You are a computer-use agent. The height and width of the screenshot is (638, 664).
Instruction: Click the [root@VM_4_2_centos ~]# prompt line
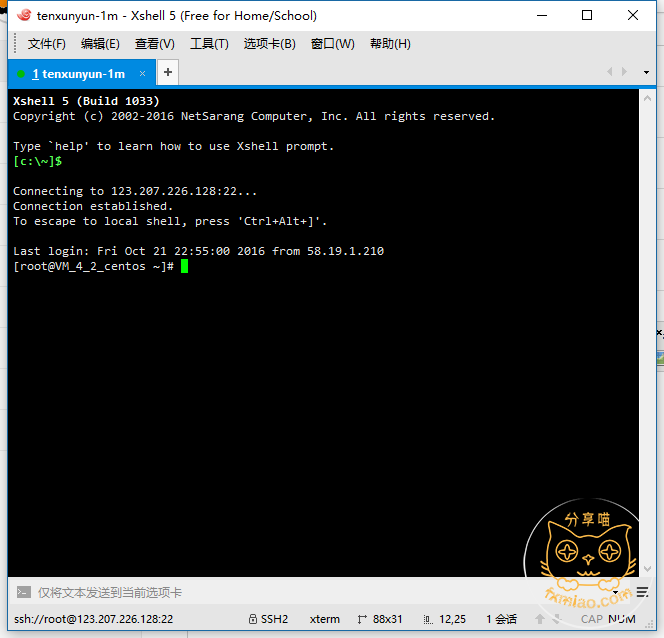click(93, 266)
